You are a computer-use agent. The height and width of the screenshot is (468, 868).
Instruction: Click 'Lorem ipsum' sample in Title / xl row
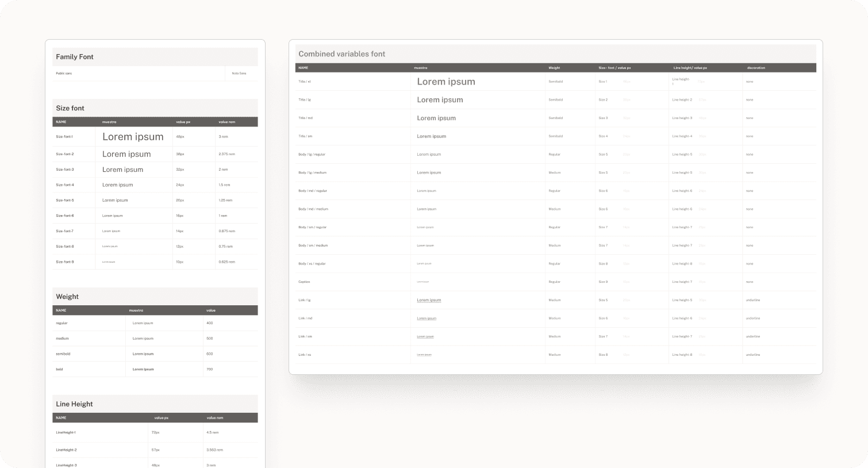point(446,82)
